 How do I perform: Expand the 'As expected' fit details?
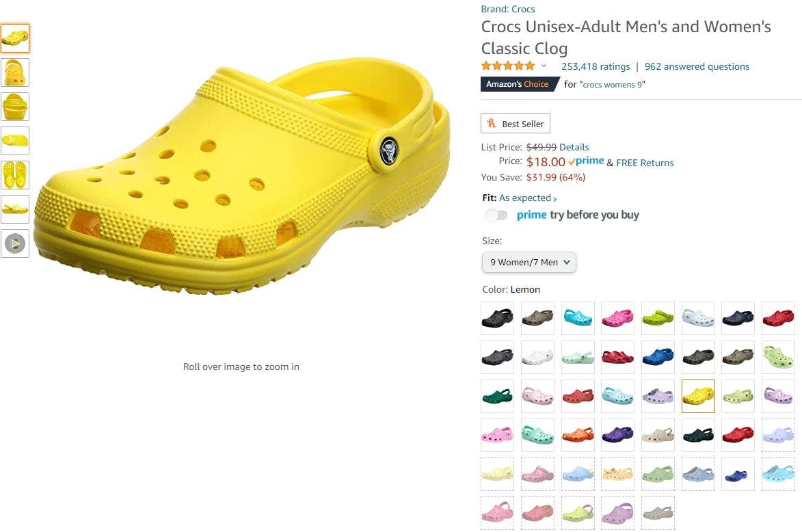coord(524,198)
